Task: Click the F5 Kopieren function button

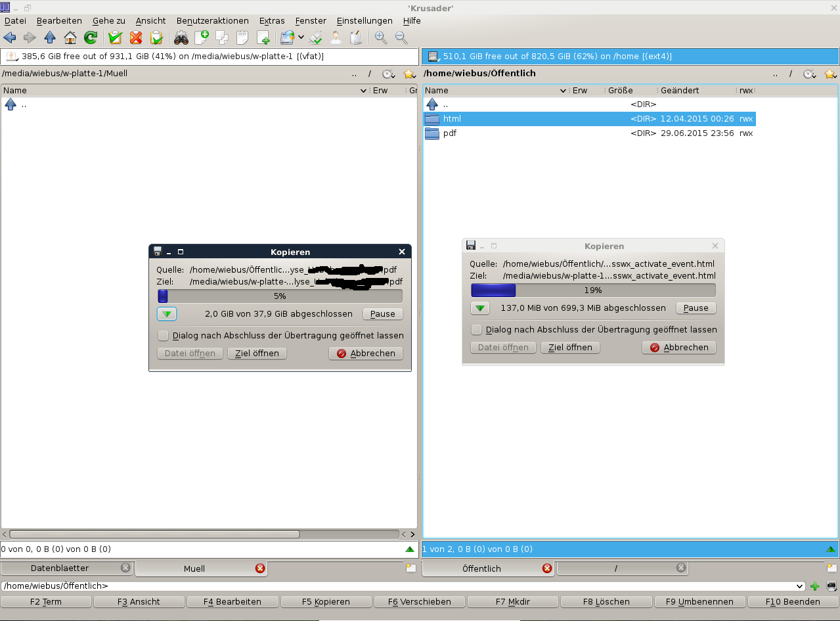Action: click(326, 601)
